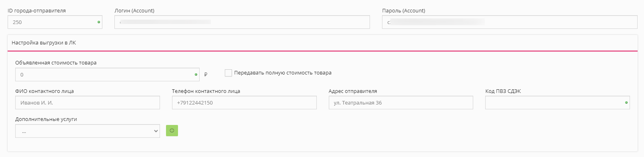Screen dimensions: 644x157
Task: Focus the 'ID города-отправителя' field with 250
Action: (55, 22)
